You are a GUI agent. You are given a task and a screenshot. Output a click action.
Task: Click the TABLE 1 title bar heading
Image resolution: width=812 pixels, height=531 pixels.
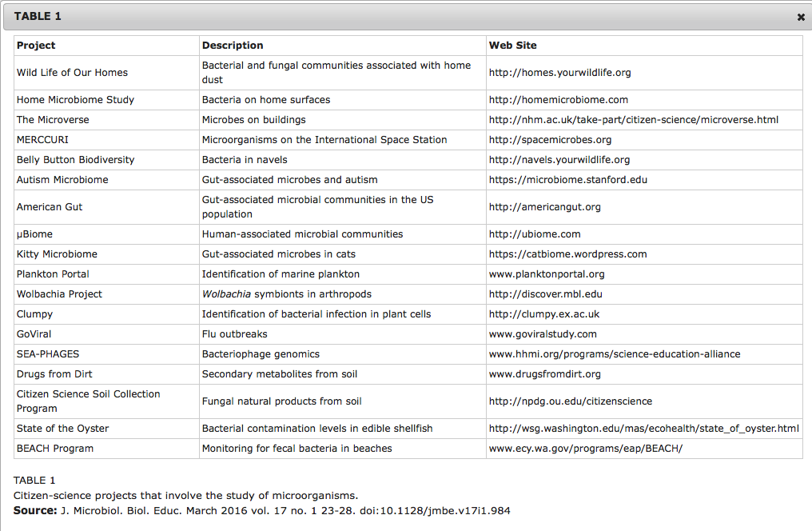pos(38,17)
